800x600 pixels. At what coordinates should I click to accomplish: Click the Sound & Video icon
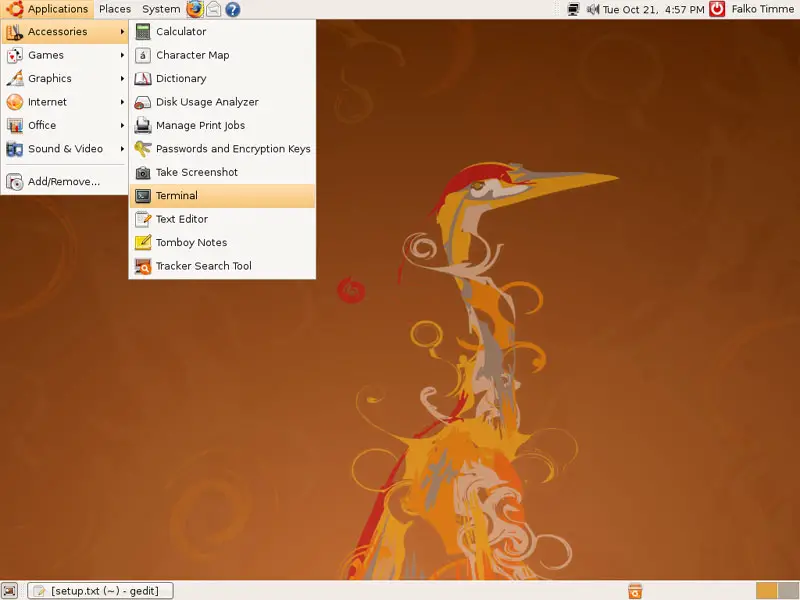[15, 149]
